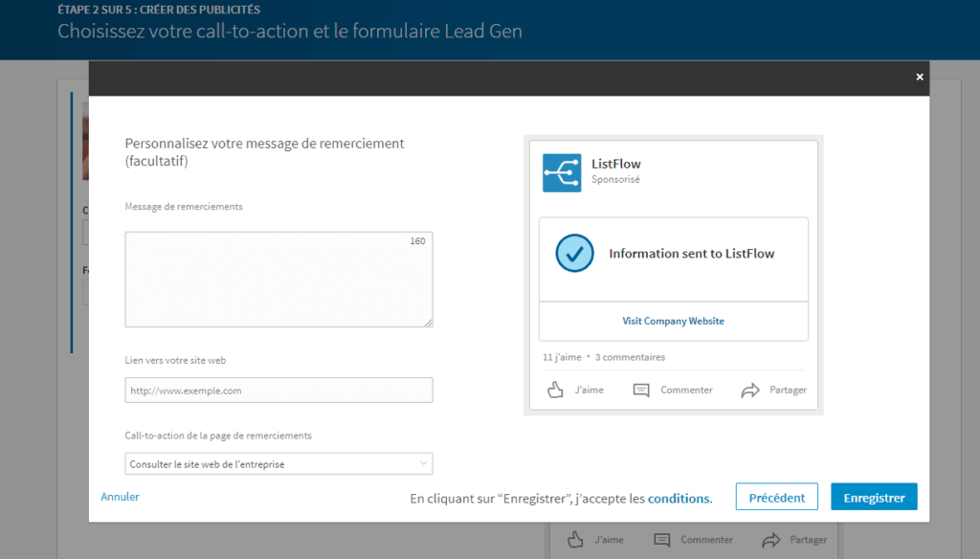The height and width of the screenshot is (559, 980).
Task: Click the J'aime icon at the page bottom
Action: point(575,539)
